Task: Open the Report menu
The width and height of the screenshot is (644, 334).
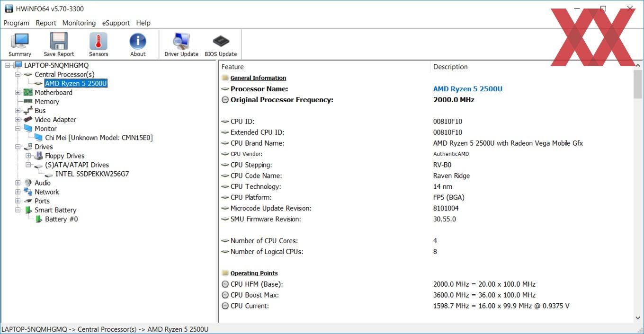Action: (x=46, y=23)
